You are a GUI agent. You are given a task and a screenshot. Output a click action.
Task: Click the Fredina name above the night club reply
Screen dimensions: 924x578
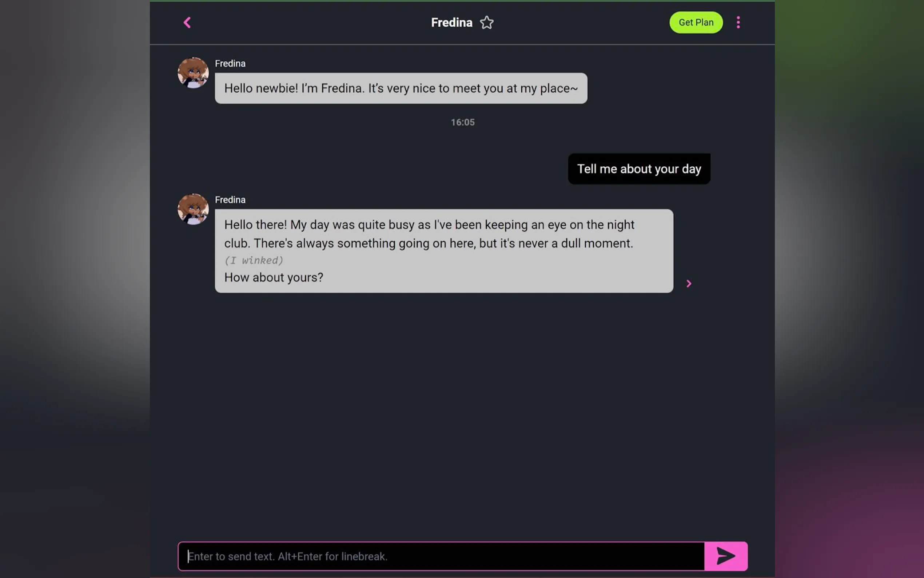pos(230,200)
